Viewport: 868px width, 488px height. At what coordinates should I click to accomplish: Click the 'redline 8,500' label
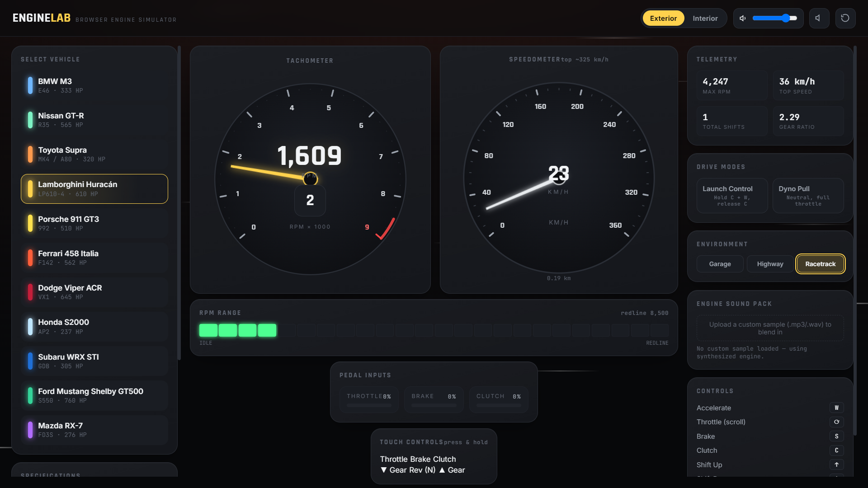pos(644,313)
